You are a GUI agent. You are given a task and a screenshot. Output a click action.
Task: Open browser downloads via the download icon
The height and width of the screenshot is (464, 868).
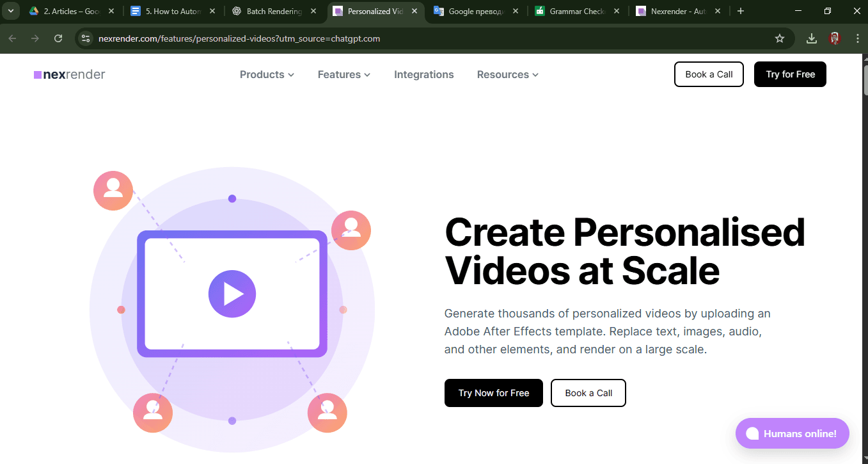click(811, 38)
